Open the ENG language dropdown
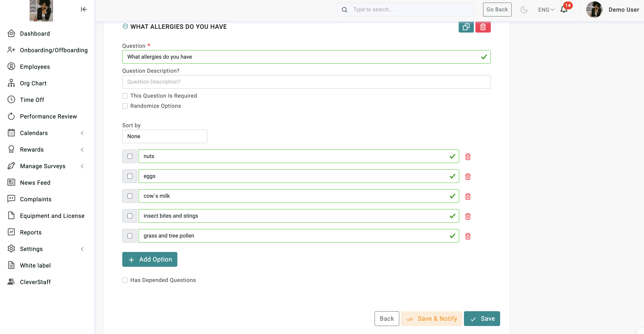This screenshot has width=644, height=334. [546, 10]
